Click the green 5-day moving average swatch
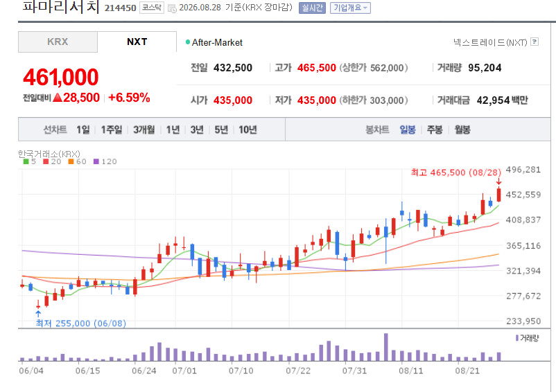This screenshot has width=556, height=392. [x=26, y=161]
